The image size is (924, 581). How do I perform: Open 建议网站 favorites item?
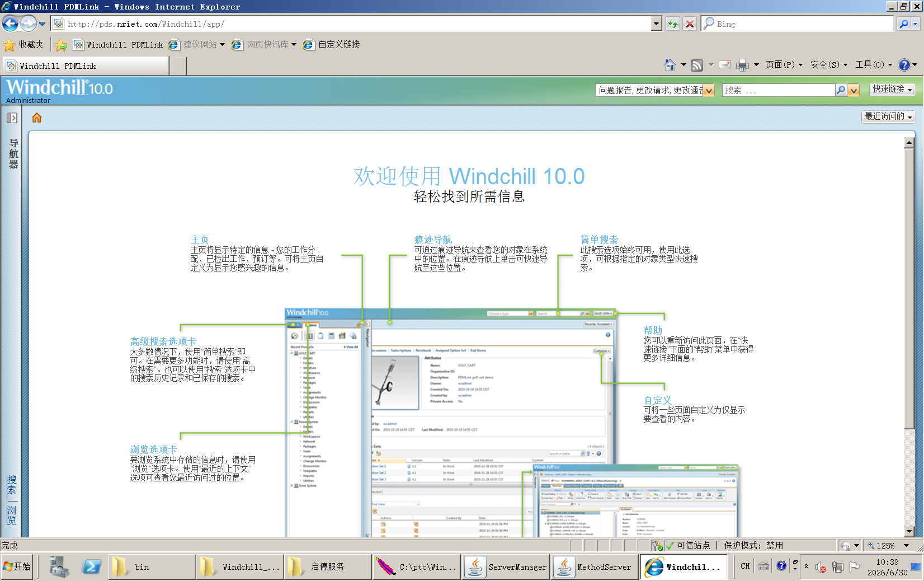(x=196, y=45)
